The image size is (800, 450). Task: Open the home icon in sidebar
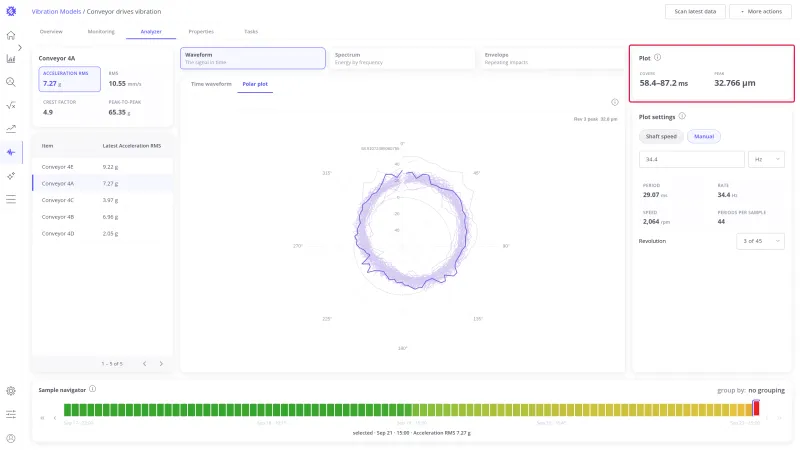pos(11,35)
